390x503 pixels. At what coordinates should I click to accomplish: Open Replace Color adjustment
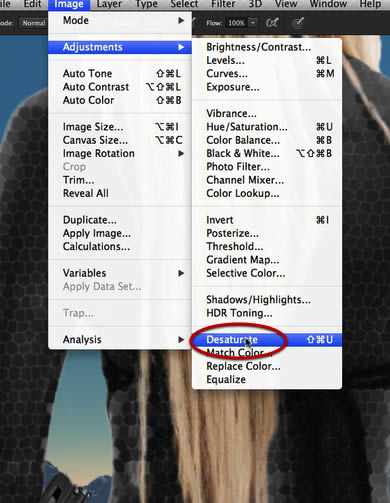[267, 366]
